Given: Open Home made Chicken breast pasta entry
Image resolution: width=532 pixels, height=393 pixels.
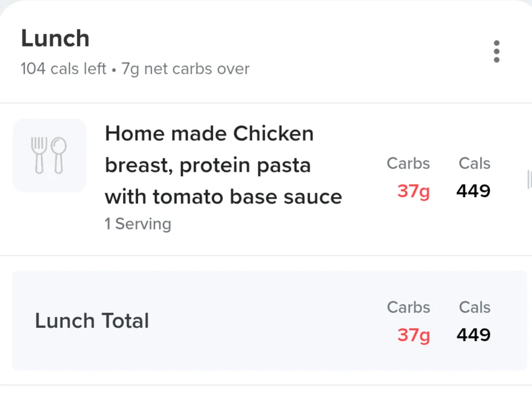Looking at the screenshot, I should coord(266,179).
